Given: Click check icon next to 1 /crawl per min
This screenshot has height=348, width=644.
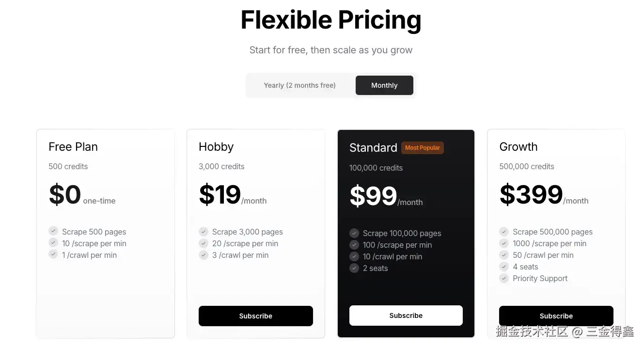Looking at the screenshot, I should 53,254.
